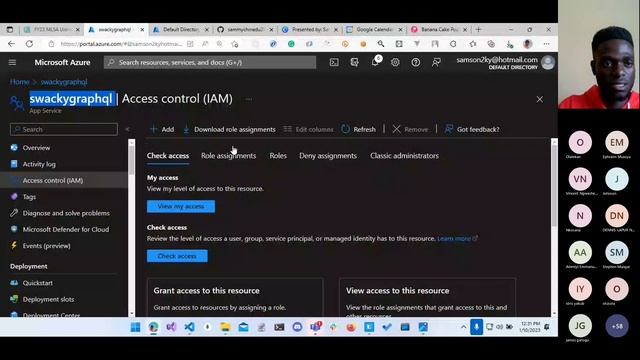The height and width of the screenshot is (360, 640).
Task: Select Access control (IAM) menu item
Action: 64,180
